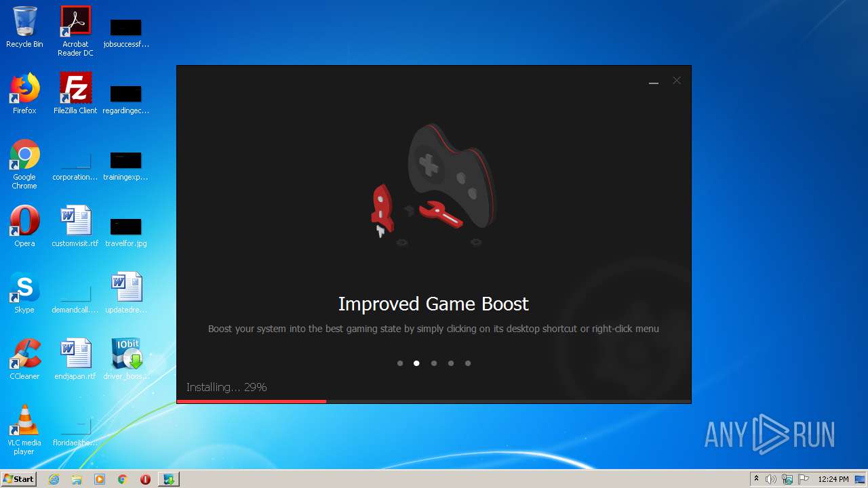Open endjapan.rtf document icon
The width and height of the screenshot is (868, 488).
[75, 359]
